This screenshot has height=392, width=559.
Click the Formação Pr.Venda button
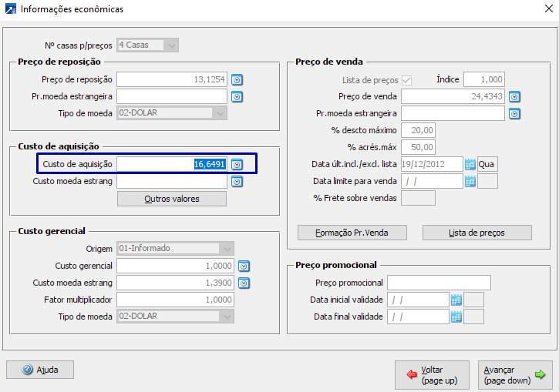coord(352,233)
